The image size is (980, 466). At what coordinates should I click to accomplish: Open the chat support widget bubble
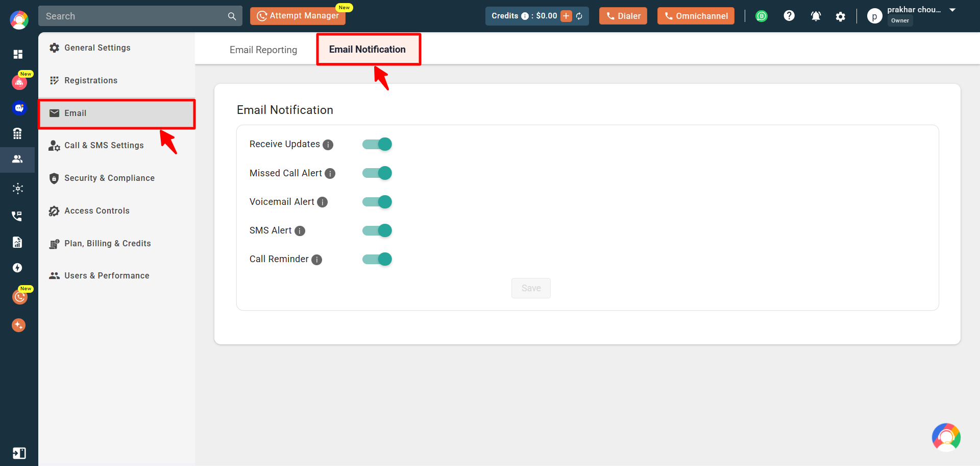point(946,437)
